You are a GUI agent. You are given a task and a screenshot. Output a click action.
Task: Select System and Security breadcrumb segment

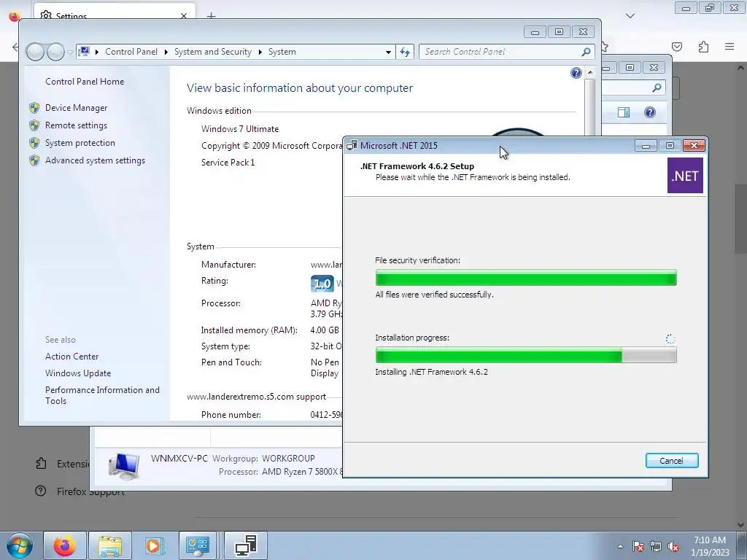point(212,52)
